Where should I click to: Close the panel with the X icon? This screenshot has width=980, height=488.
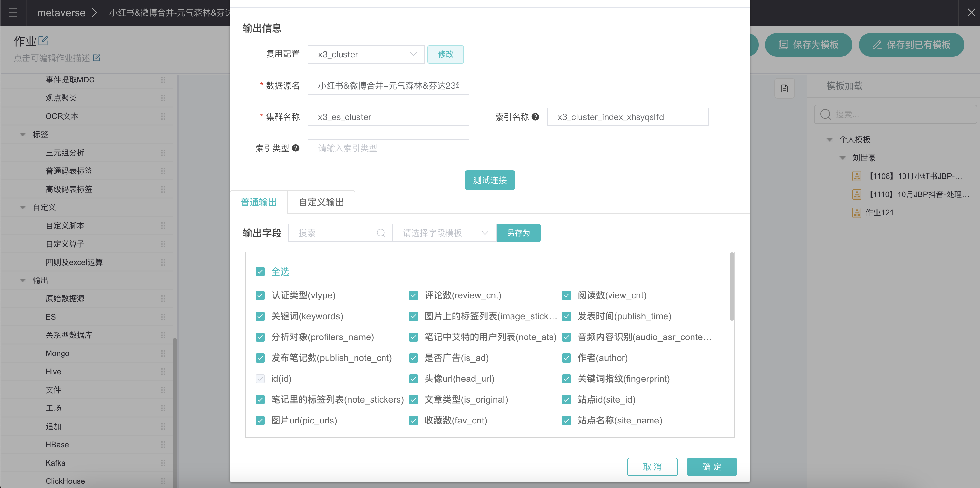(971, 13)
